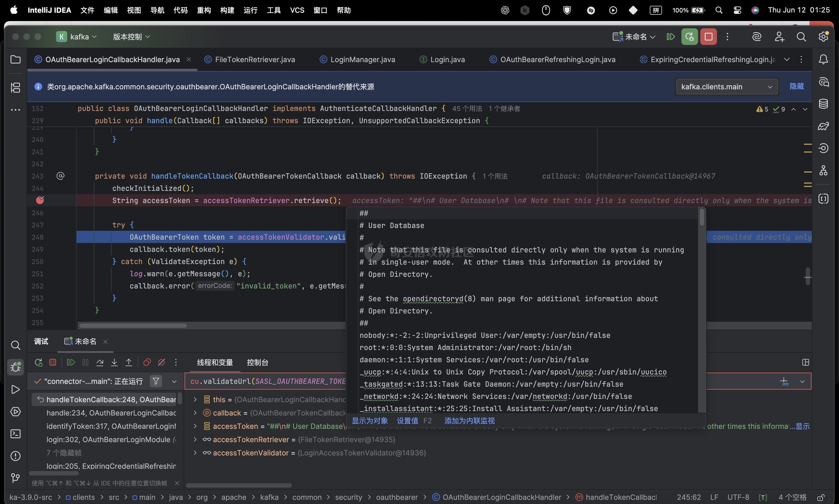Open the 版本控制 dropdown

[131, 37]
